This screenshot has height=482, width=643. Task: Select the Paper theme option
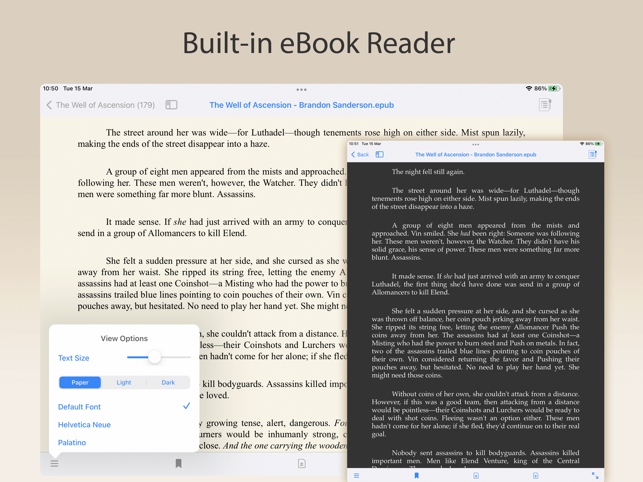[80, 382]
